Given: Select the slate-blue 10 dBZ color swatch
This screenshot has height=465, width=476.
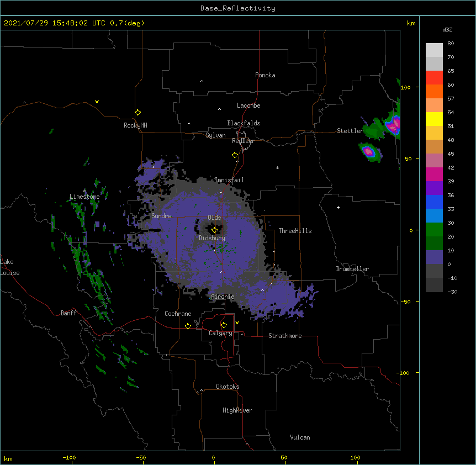Looking at the screenshot, I should click(434, 257).
